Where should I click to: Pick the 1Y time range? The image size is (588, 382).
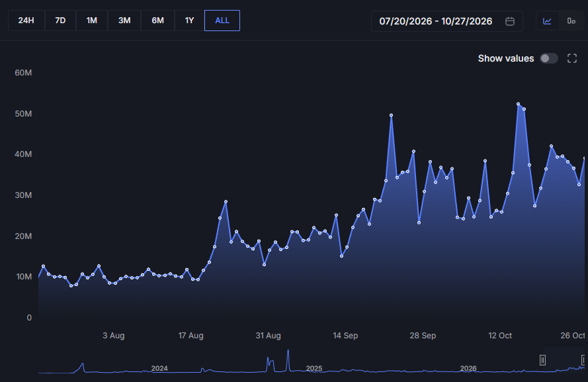(x=189, y=21)
